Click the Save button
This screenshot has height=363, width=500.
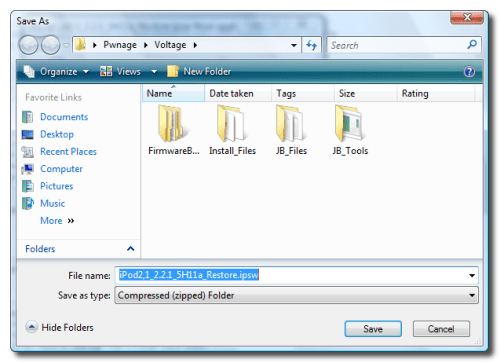pos(373,329)
